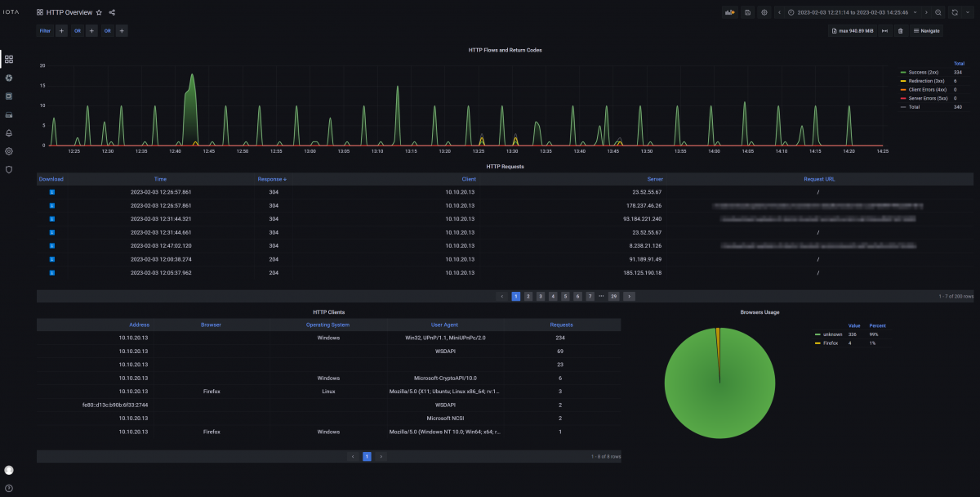The width and height of the screenshot is (980, 497).
Task: Click the add panel icon
Action: [x=729, y=12]
